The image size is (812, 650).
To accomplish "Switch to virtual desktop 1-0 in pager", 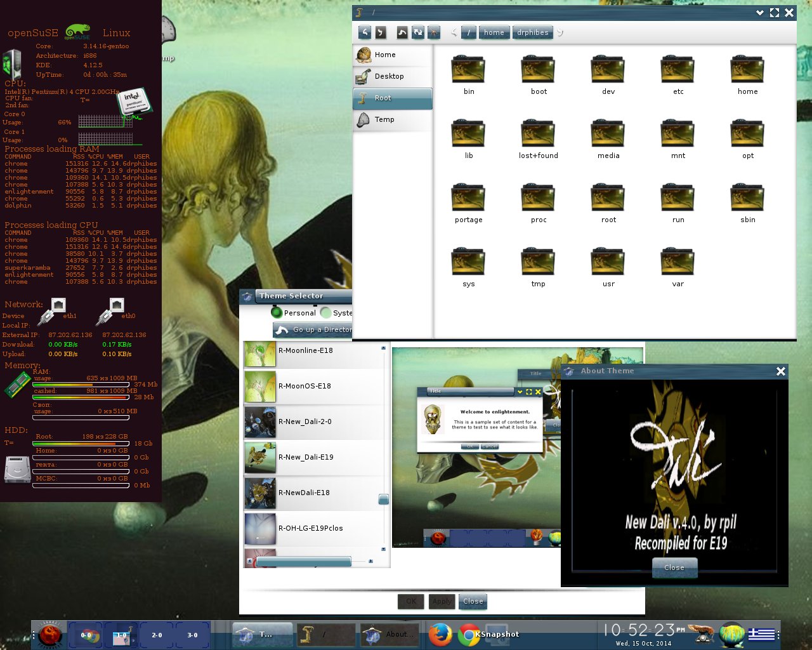I will [122, 635].
